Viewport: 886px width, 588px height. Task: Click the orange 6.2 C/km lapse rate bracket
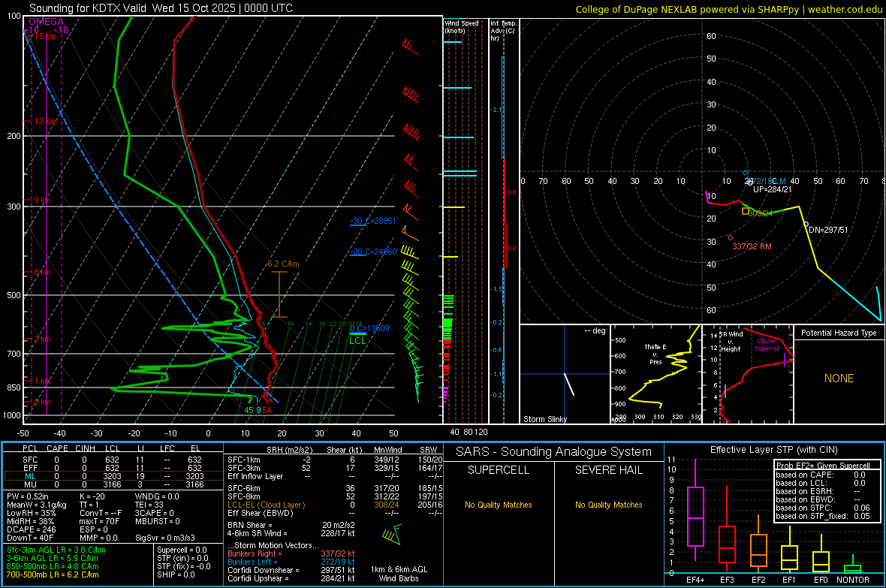pyautogui.click(x=279, y=294)
